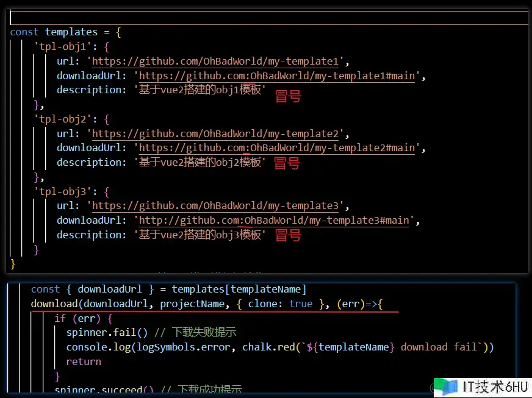532x398 pixels.
Task: Select the templates variable name in declaration
Action: [x=71, y=32]
